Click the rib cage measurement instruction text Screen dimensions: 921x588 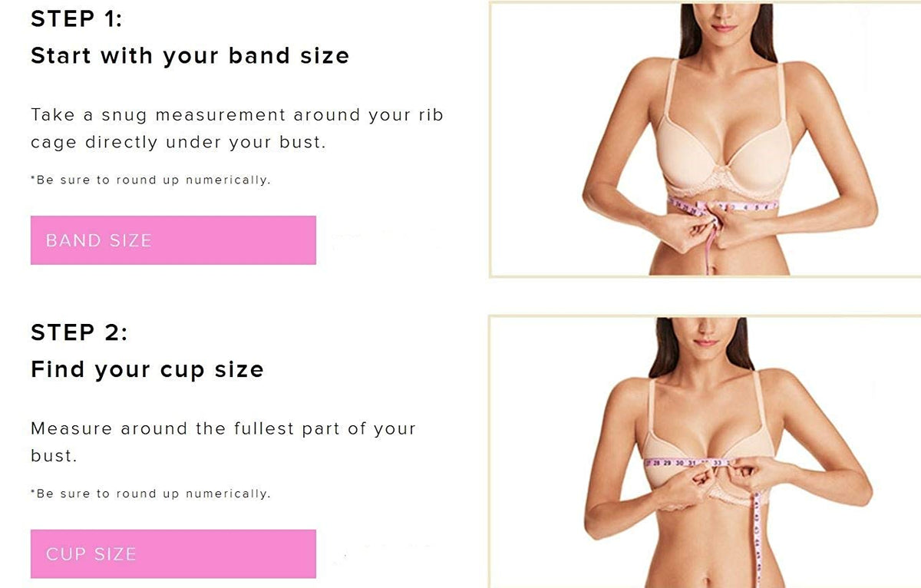pyautogui.click(x=237, y=128)
